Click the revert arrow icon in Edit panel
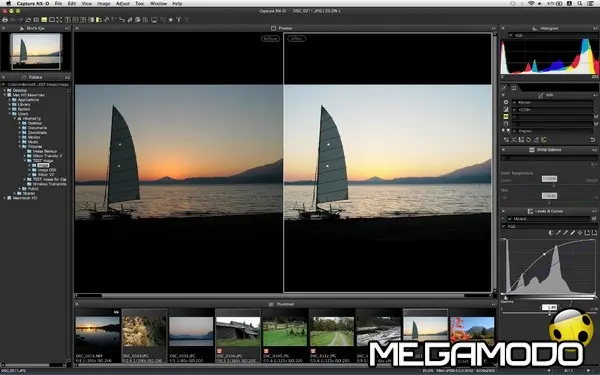 tap(593, 140)
